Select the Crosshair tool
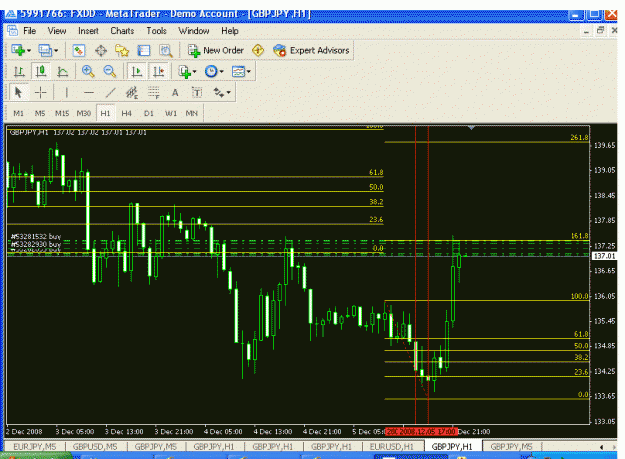 (x=40, y=92)
